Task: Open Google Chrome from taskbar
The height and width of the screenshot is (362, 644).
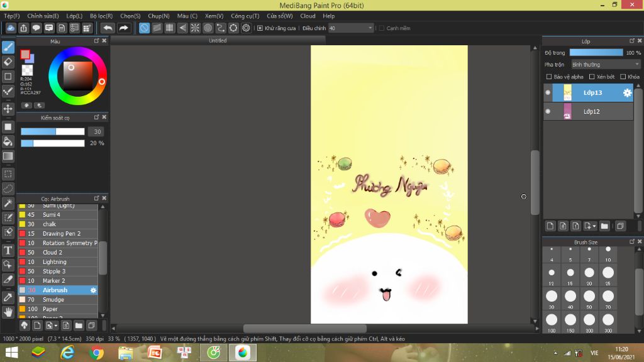Action: (x=96, y=353)
